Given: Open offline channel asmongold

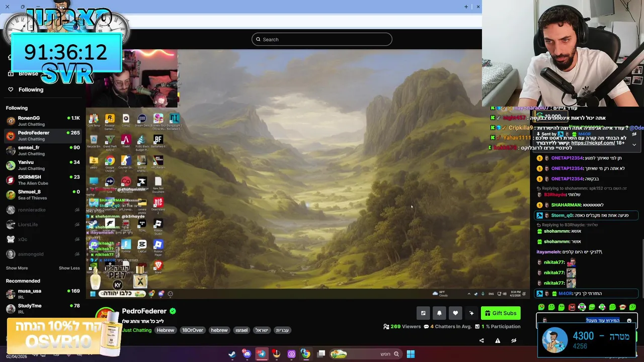Looking at the screenshot, I should (x=43, y=254).
